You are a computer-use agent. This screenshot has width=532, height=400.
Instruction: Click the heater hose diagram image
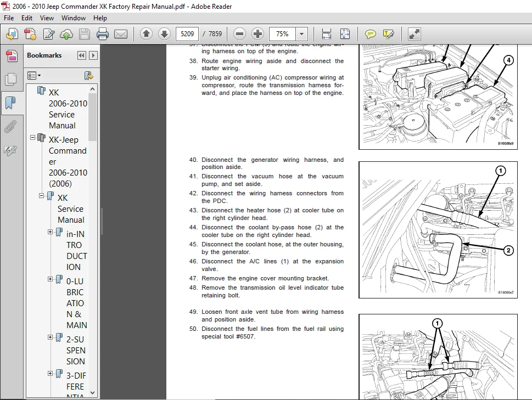(438, 230)
